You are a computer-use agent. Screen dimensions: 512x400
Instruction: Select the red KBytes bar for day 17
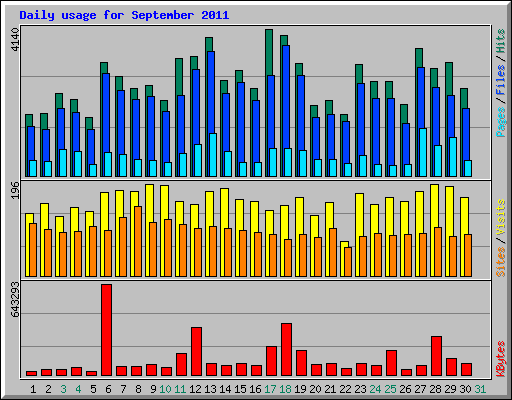[272, 361]
